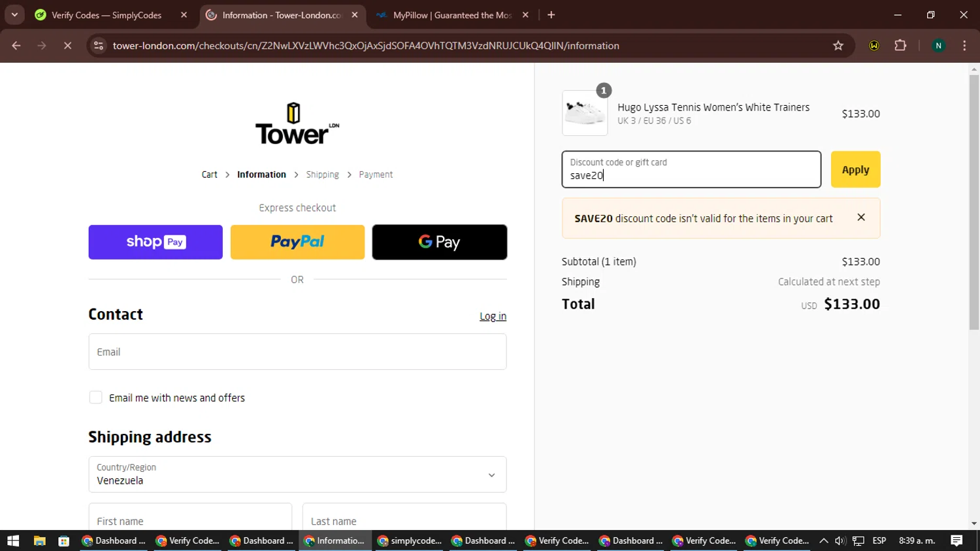980x551 pixels.
Task: Switch to the MyPillow browser tab
Action: click(452, 15)
